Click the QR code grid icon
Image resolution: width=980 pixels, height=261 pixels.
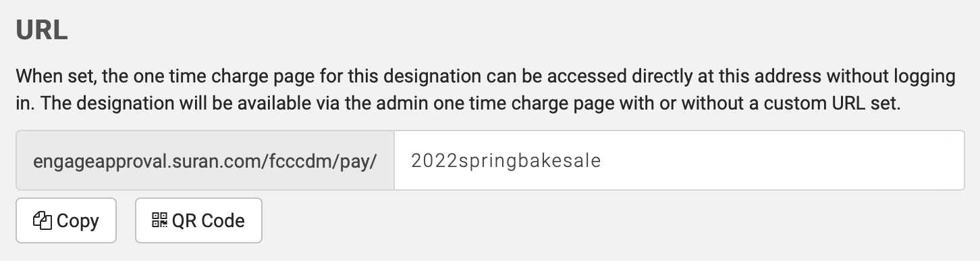(160, 220)
